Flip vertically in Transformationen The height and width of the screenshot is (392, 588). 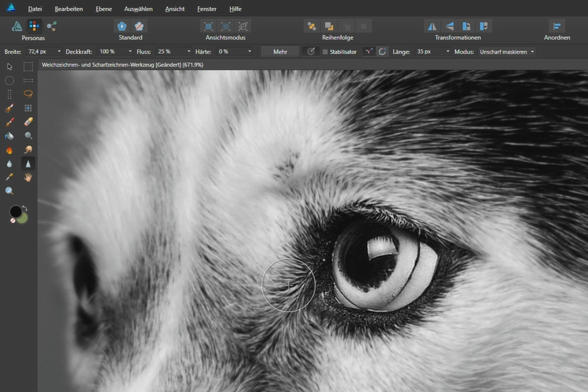(449, 26)
